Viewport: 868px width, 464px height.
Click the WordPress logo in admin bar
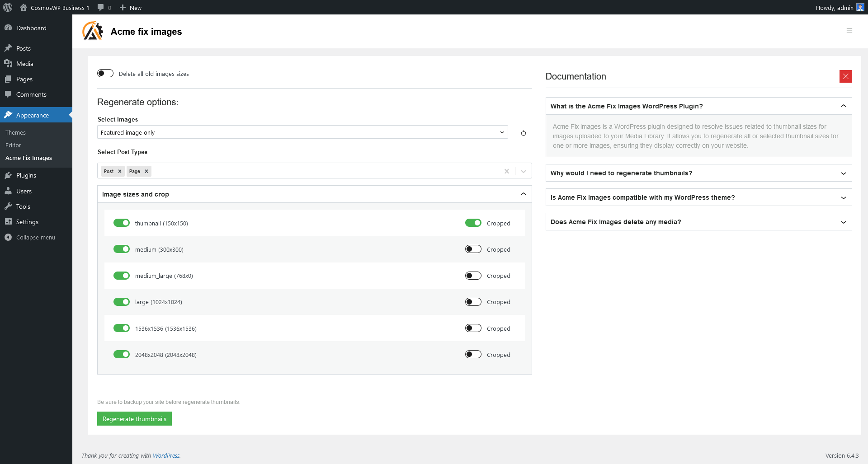pos(8,7)
